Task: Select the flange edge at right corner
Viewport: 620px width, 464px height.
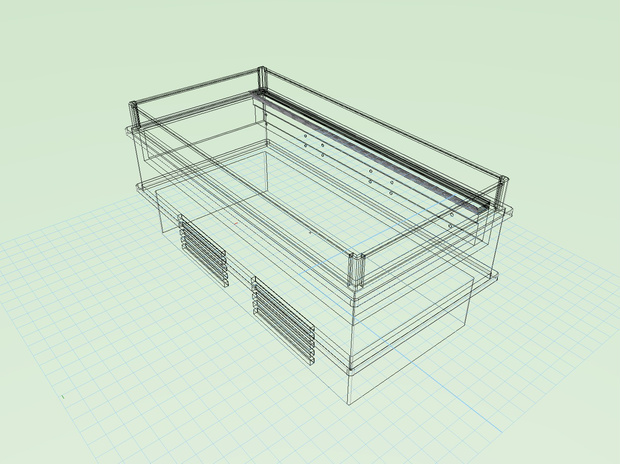Action: 506,212
